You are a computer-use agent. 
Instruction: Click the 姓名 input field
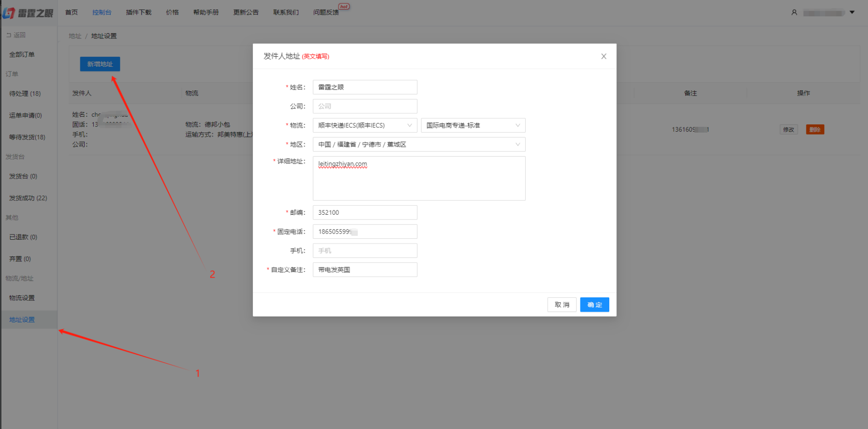pos(365,87)
